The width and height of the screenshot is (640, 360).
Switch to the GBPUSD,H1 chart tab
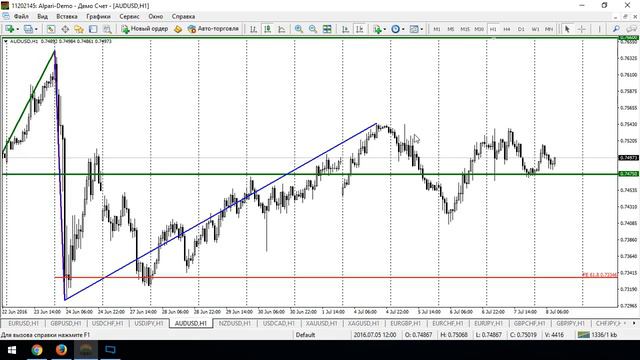coord(66,323)
